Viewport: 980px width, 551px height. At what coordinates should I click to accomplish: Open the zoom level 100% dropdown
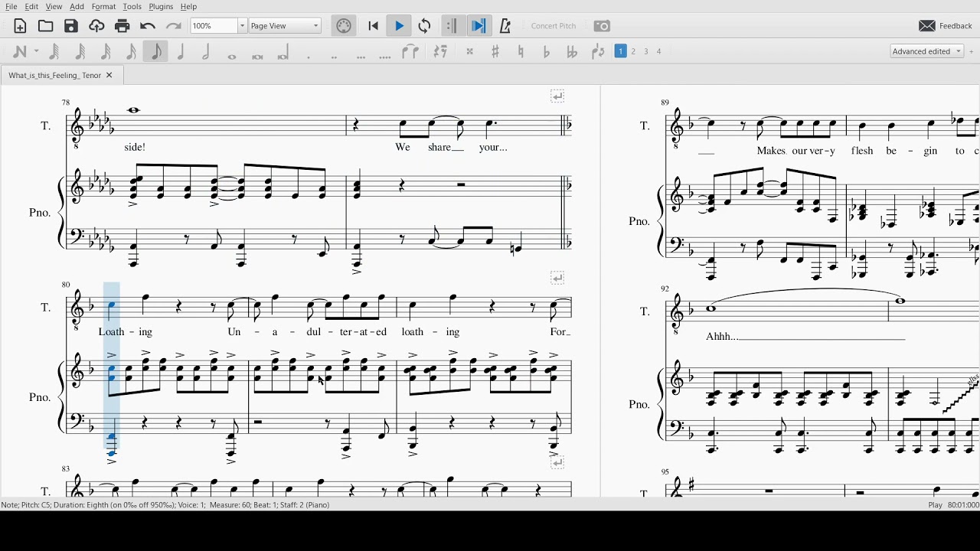click(x=218, y=26)
